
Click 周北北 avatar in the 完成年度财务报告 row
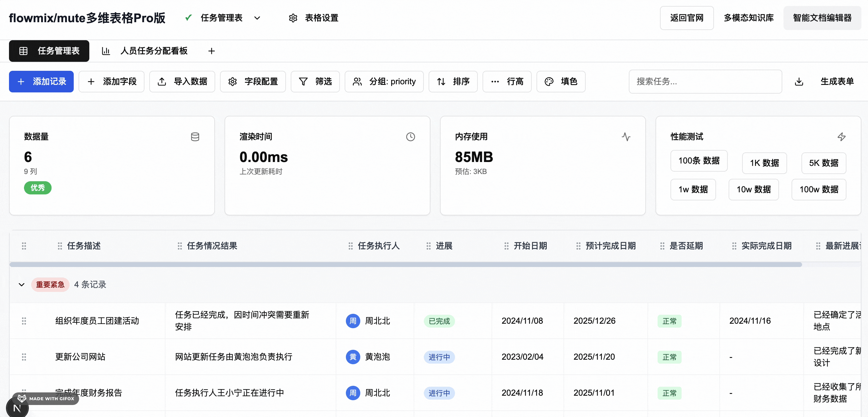pos(353,393)
